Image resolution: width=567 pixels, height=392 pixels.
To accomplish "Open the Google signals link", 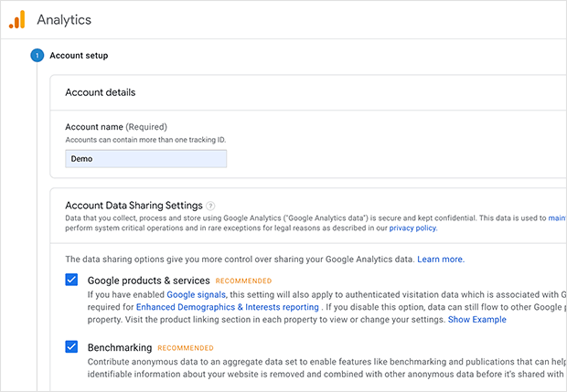I will pos(196,294).
